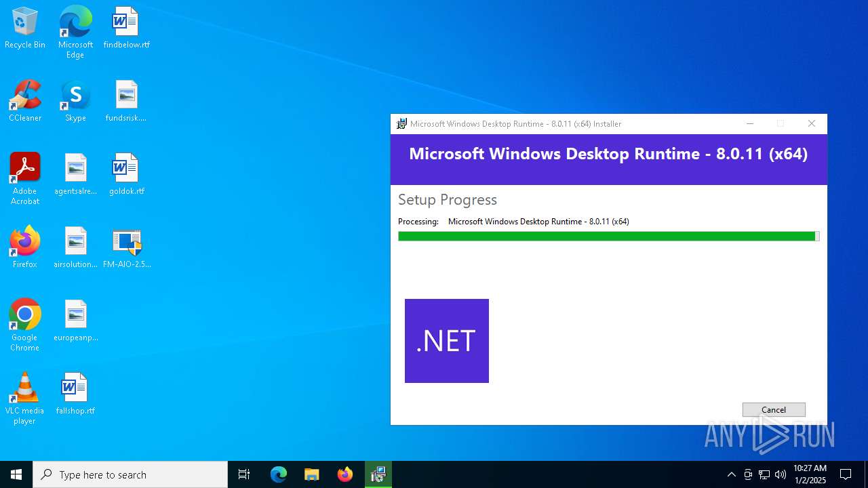868x488 pixels.
Task: Open the taskbar clock and date
Action: point(810,474)
